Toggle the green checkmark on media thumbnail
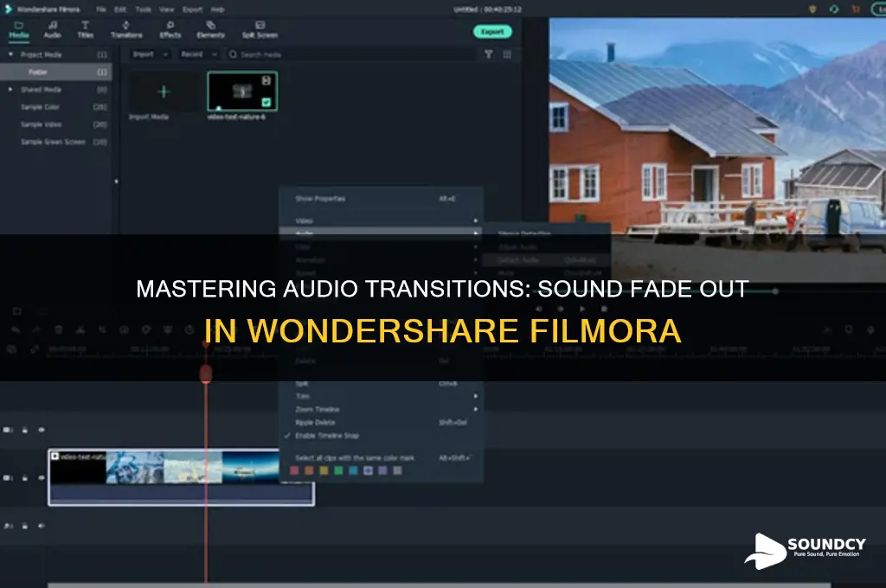The width and height of the screenshot is (886, 588). pyautogui.click(x=266, y=102)
